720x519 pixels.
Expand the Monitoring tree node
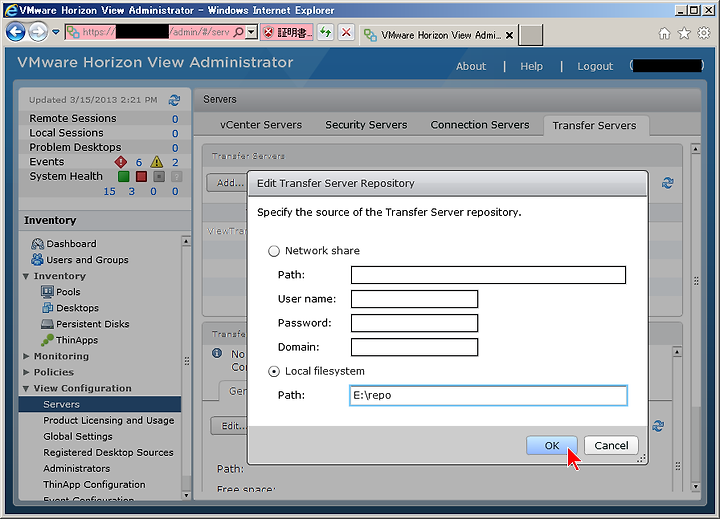pyautogui.click(x=26, y=356)
